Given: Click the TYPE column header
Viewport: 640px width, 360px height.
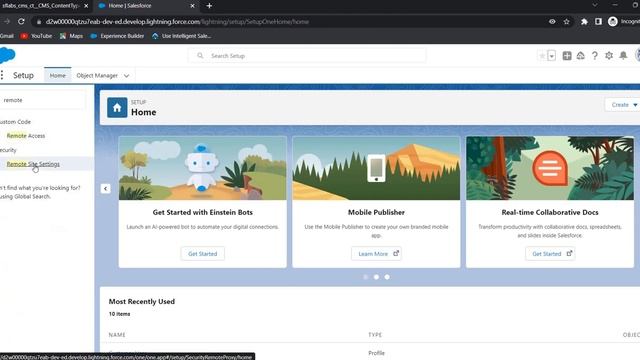Looking at the screenshot, I should click(375, 335).
